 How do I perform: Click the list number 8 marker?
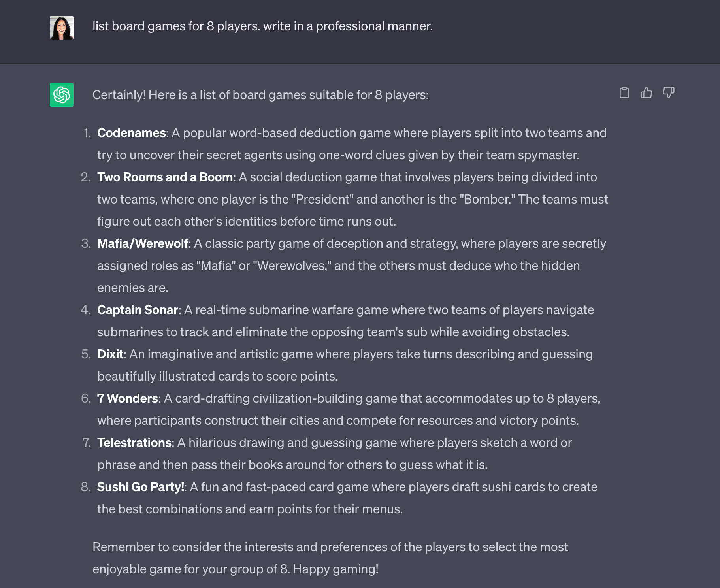[x=86, y=487]
